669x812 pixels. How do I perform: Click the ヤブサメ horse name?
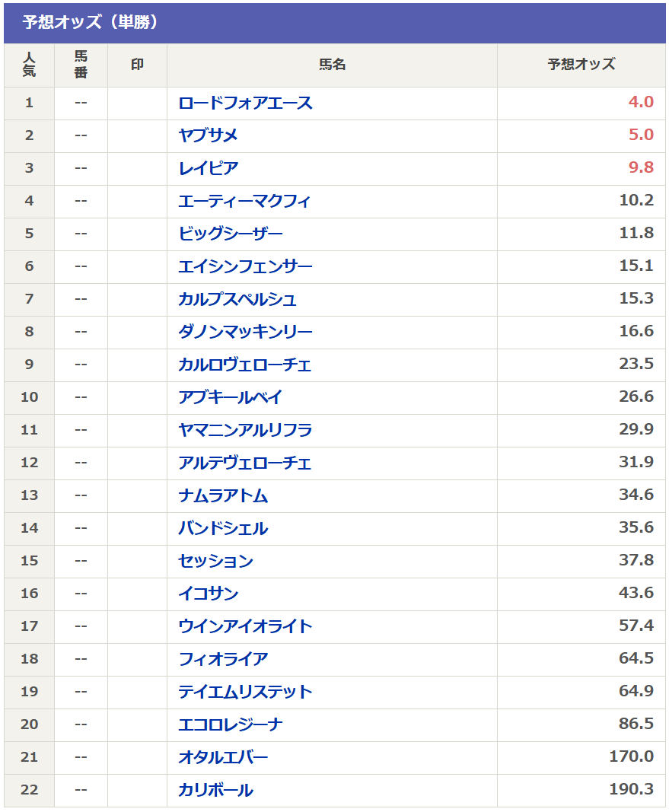(x=208, y=135)
